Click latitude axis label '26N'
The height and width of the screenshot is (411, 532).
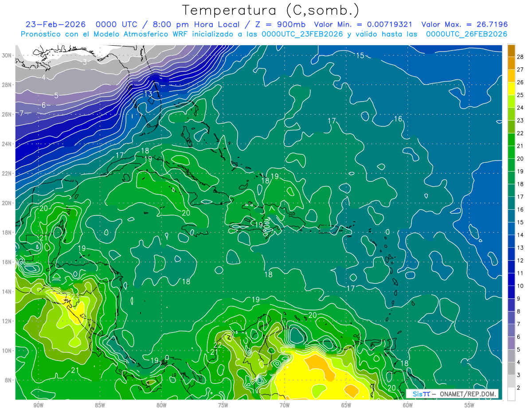coord(7,114)
